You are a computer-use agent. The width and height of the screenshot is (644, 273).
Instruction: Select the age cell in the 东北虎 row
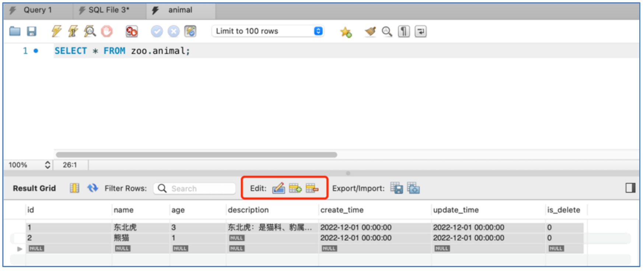tap(198, 227)
